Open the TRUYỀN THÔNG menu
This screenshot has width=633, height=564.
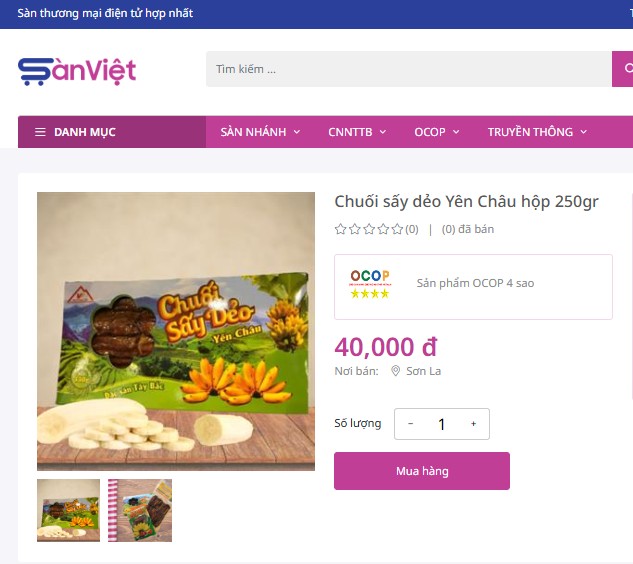pyautogui.click(x=537, y=132)
